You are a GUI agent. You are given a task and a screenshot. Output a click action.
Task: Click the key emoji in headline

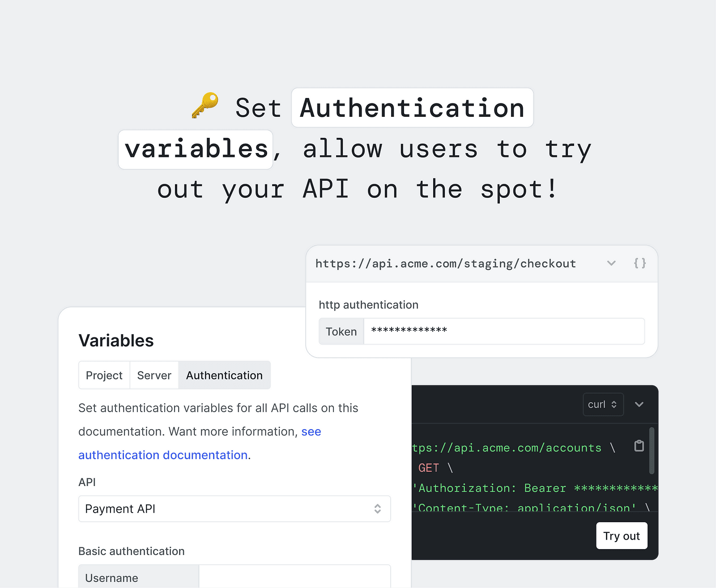(205, 106)
